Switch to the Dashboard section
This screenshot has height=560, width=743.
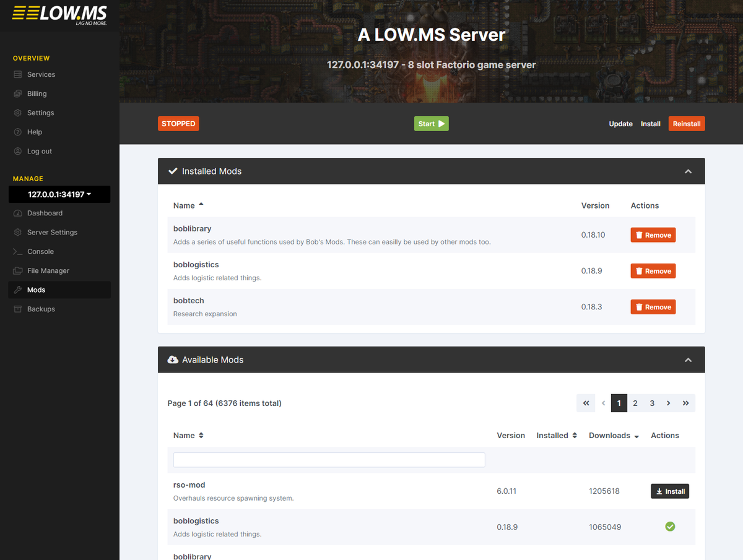43,213
